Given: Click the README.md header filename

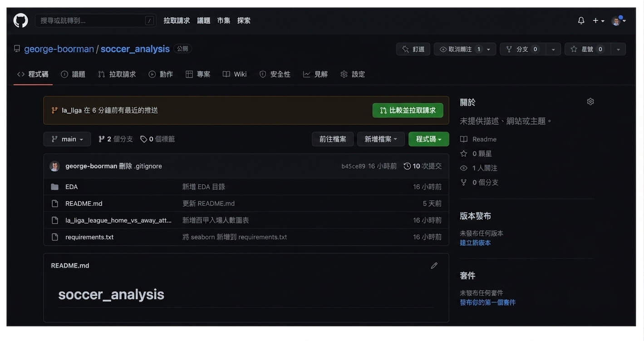Looking at the screenshot, I should click(x=70, y=266).
